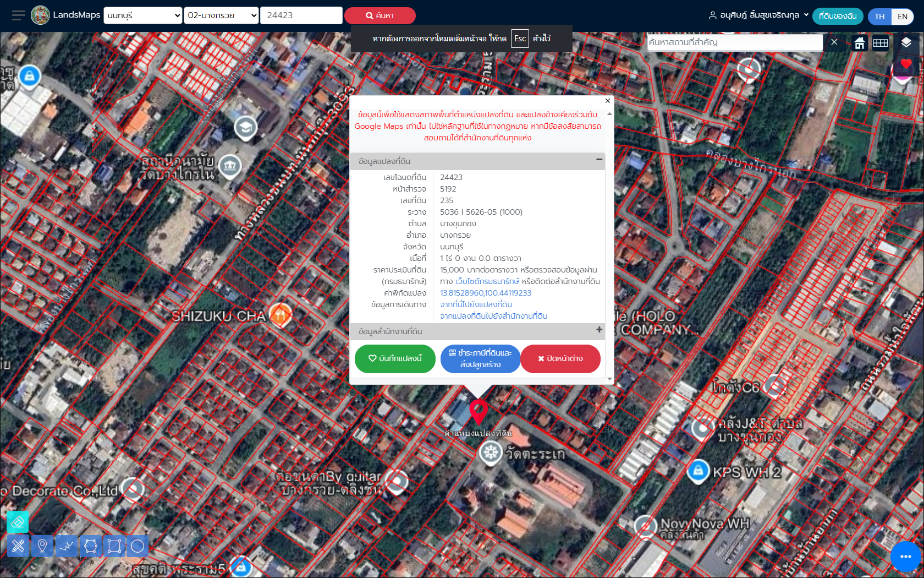Toggle the grid icon on the map
Viewport: 924px width, 578px height.
pyautogui.click(x=881, y=43)
